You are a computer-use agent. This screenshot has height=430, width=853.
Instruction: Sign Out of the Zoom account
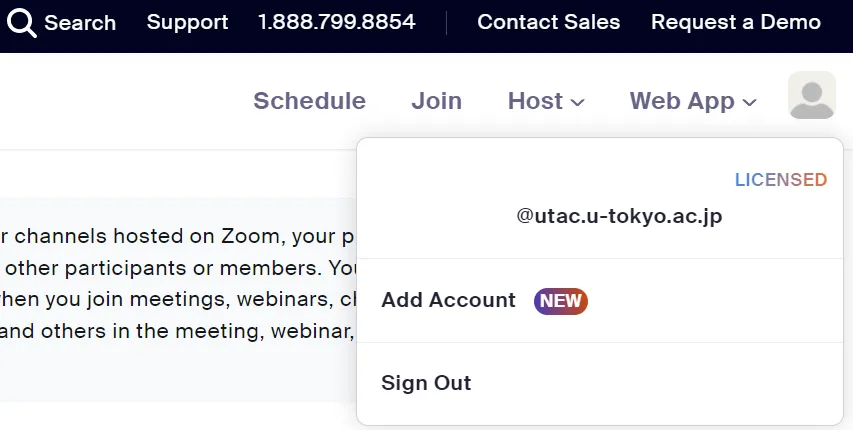426,383
